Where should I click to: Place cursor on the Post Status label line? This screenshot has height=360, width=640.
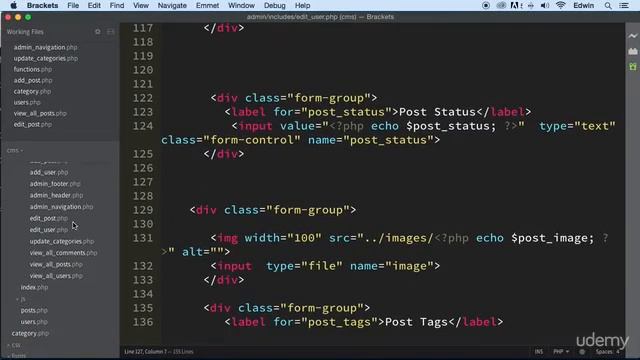(x=378, y=112)
